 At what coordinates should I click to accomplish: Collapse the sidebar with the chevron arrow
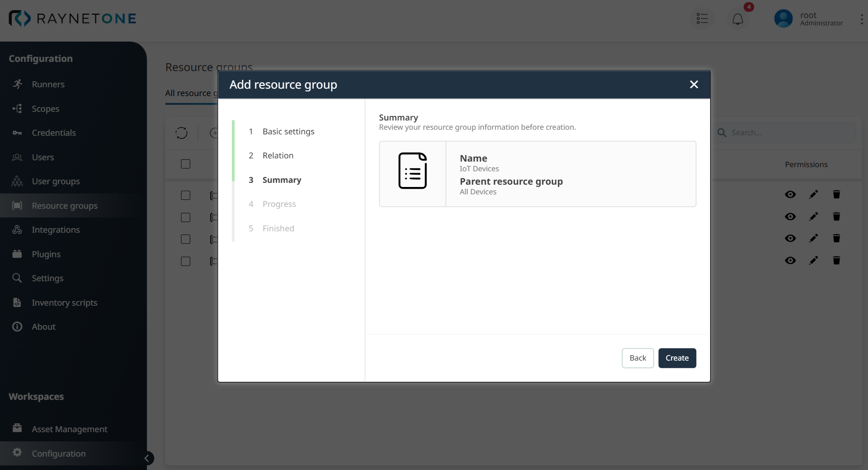click(147, 458)
